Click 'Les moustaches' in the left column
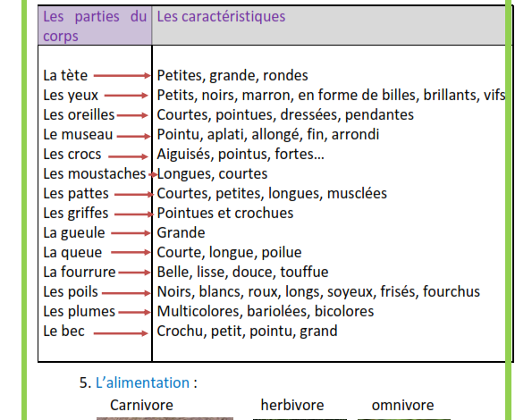 pos(94,174)
